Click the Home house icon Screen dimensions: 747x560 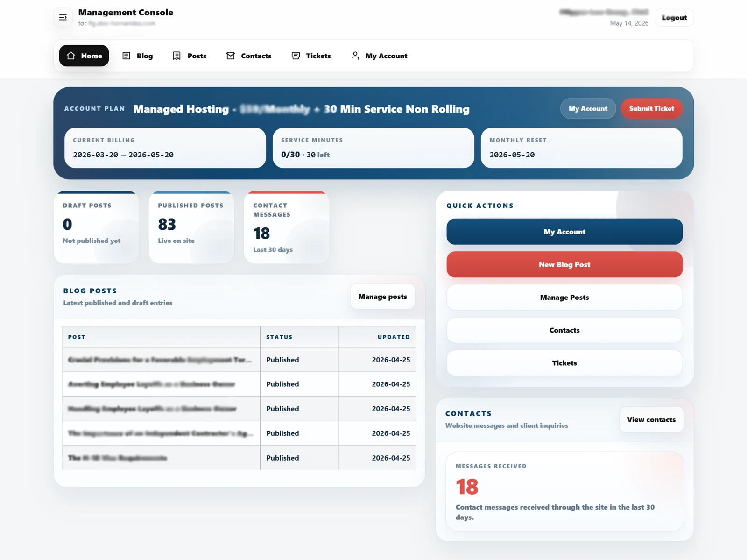point(71,56)
